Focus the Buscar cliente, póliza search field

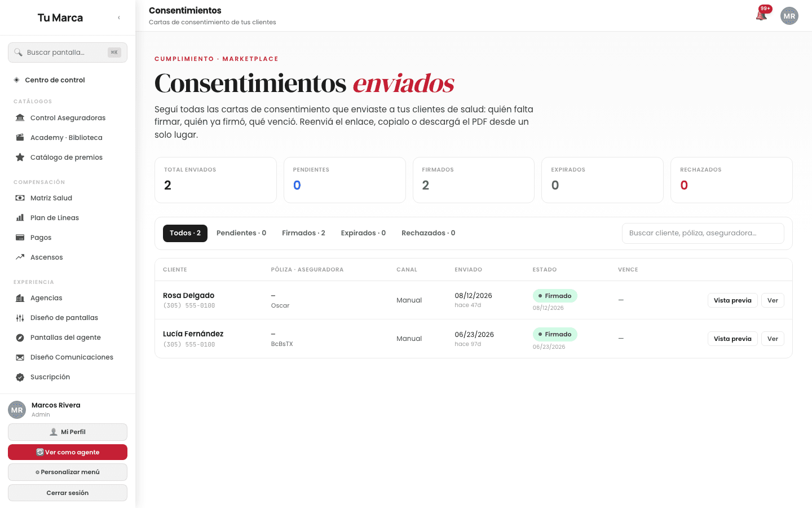[703, 233]
